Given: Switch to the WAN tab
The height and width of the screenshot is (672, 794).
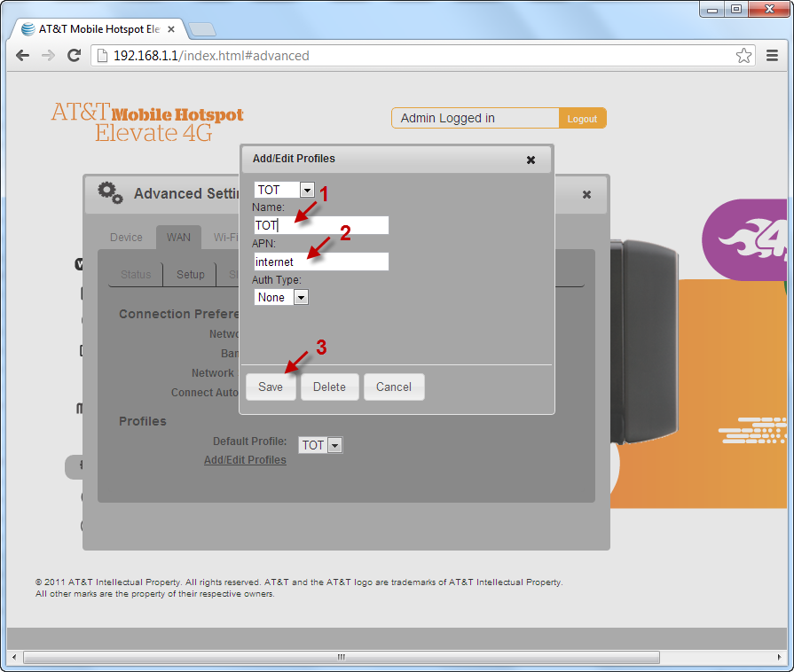Looking at the screenshot, I should click(178, 238).
